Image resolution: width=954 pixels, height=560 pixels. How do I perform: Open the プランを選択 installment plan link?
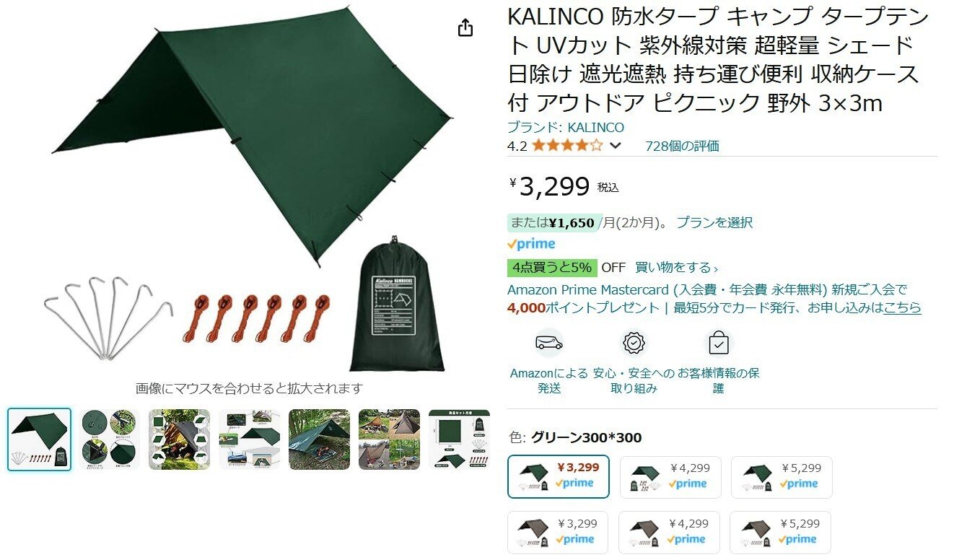point(714,222)
